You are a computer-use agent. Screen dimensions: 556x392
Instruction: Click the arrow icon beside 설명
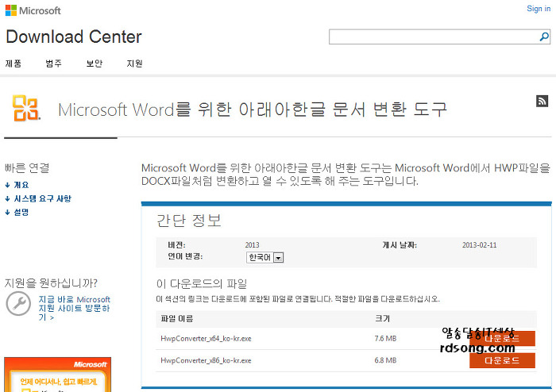(7, 213)
